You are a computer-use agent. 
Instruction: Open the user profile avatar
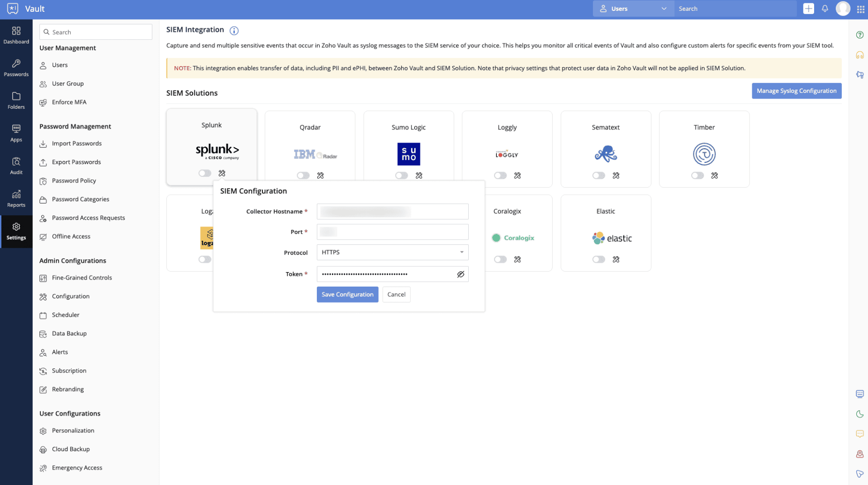843,8
